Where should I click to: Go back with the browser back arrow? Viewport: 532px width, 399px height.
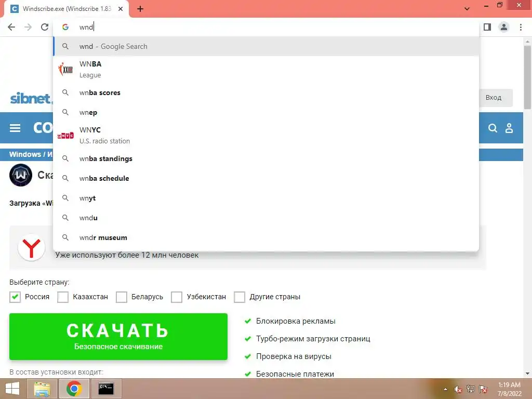tap(11, 27)
